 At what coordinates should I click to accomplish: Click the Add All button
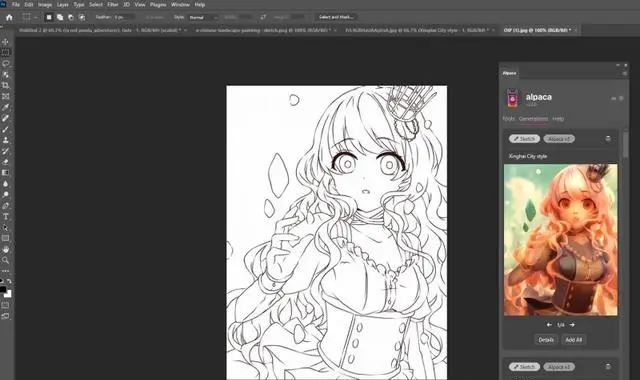pos(573,340)
